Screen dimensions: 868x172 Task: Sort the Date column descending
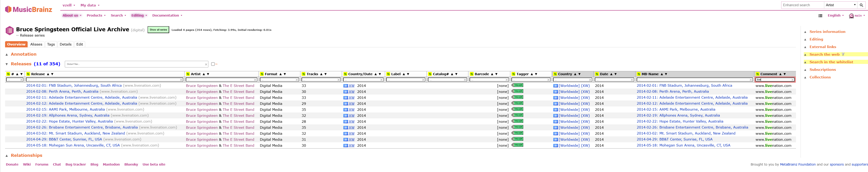coord(615,74)
